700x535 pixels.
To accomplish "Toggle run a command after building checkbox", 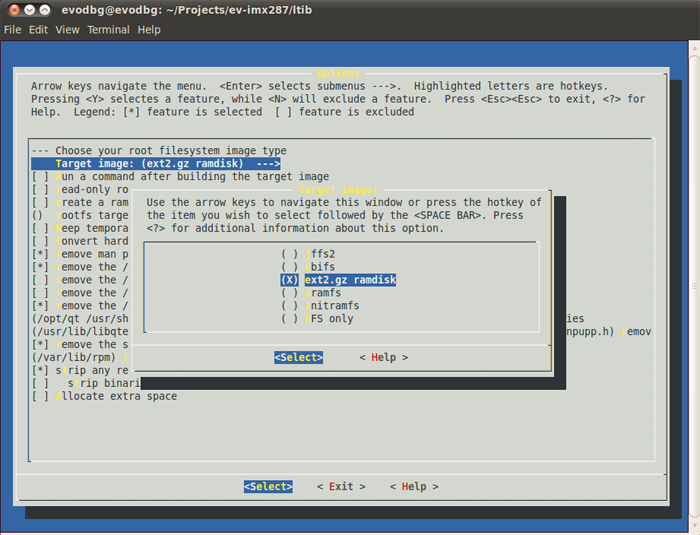I will tap(40, 176).
